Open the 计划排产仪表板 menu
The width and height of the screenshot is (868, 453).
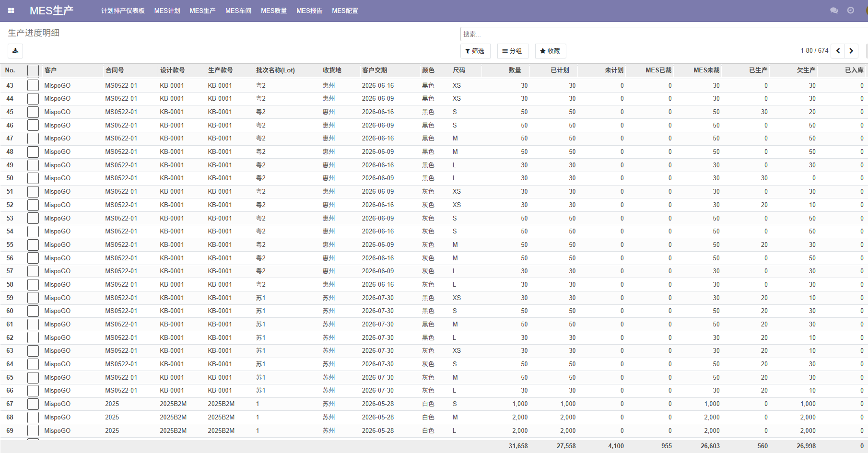[x=123, y=11]
